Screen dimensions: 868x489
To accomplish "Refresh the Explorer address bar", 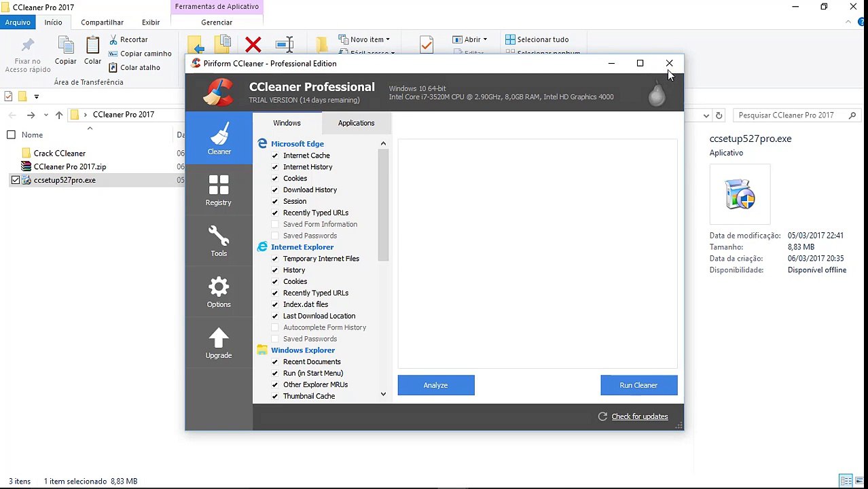I will pos(719,115).
